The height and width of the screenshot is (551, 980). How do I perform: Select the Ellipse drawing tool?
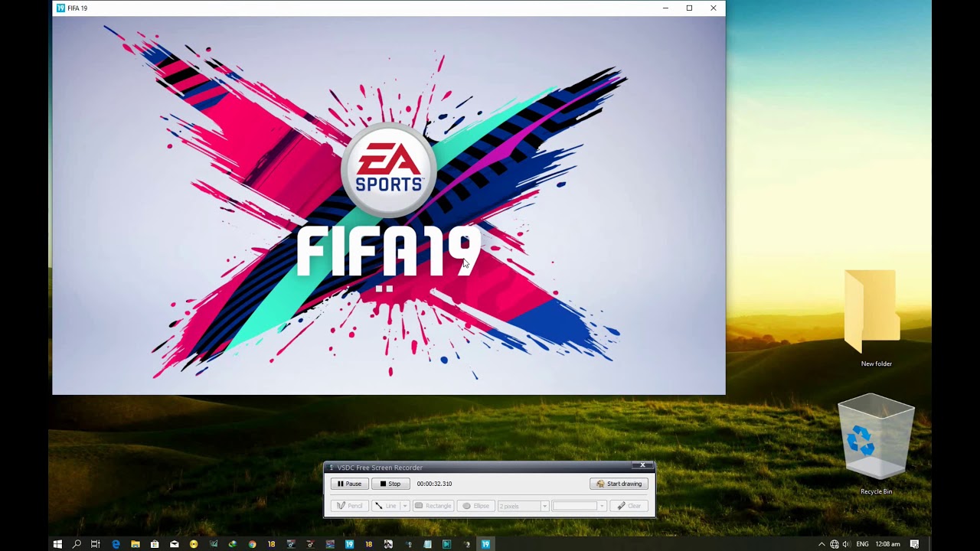475,506
